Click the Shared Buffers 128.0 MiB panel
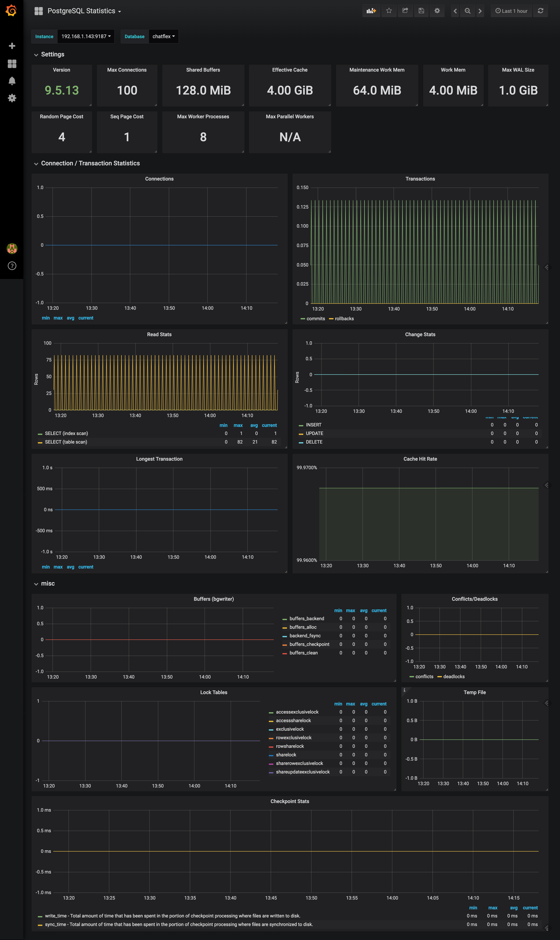Viewport: 560px width, 940px height. (x=203, y=85)
